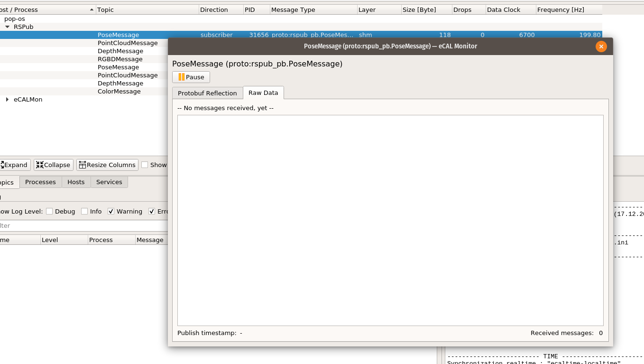Open the Processes tab
The width and height of the screenshot is (644, 364).
click(40, 182)
